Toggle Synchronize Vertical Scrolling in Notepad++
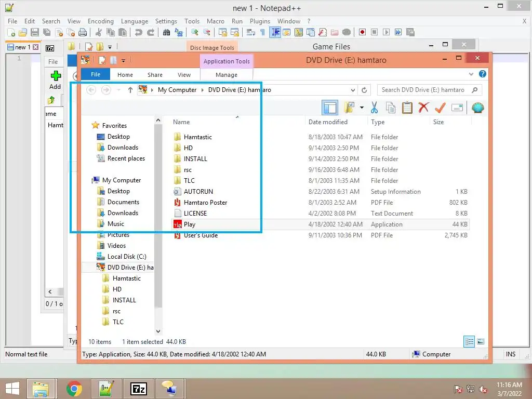This screenshot has height=399, width=532. tap(223, 32)
